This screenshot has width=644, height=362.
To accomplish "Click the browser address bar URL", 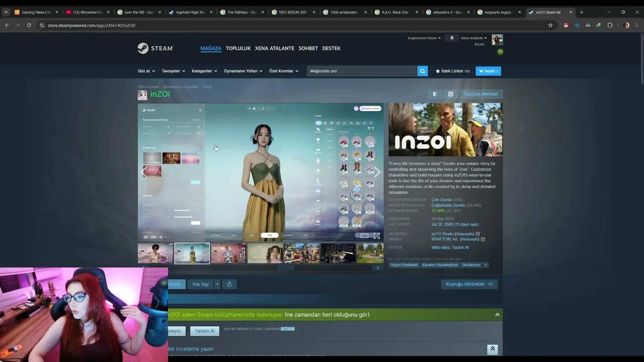I will tap(92, 25).
